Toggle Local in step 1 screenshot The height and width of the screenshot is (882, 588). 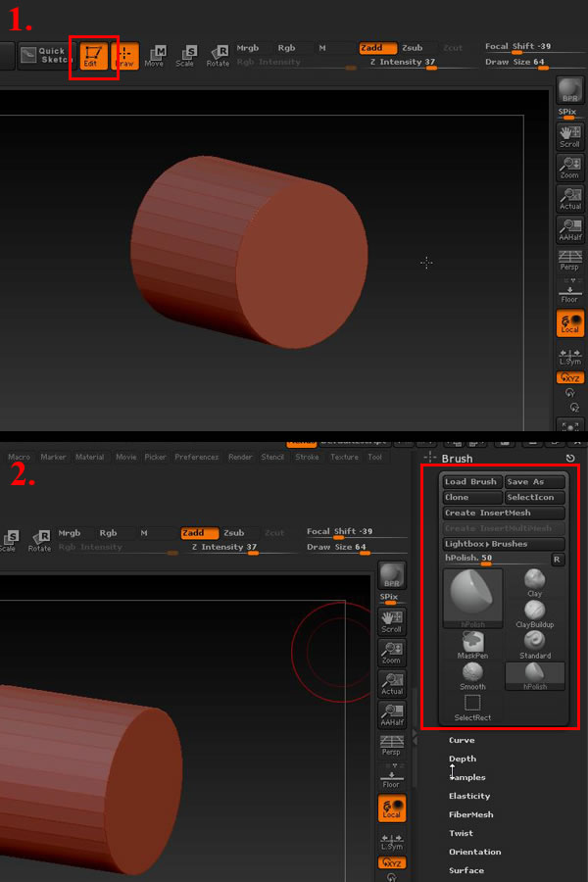pos(569,322)
